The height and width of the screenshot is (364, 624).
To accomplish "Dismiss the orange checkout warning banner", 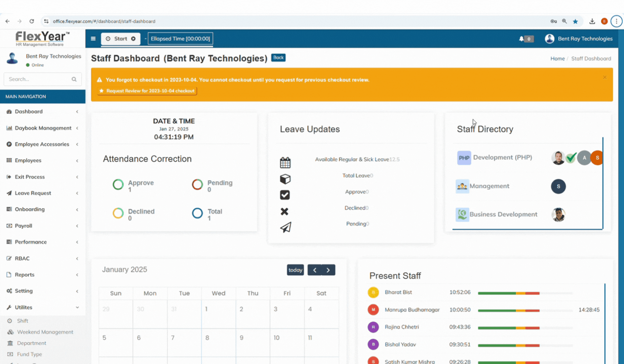I will pyautogui.click(x=604, y=77).
